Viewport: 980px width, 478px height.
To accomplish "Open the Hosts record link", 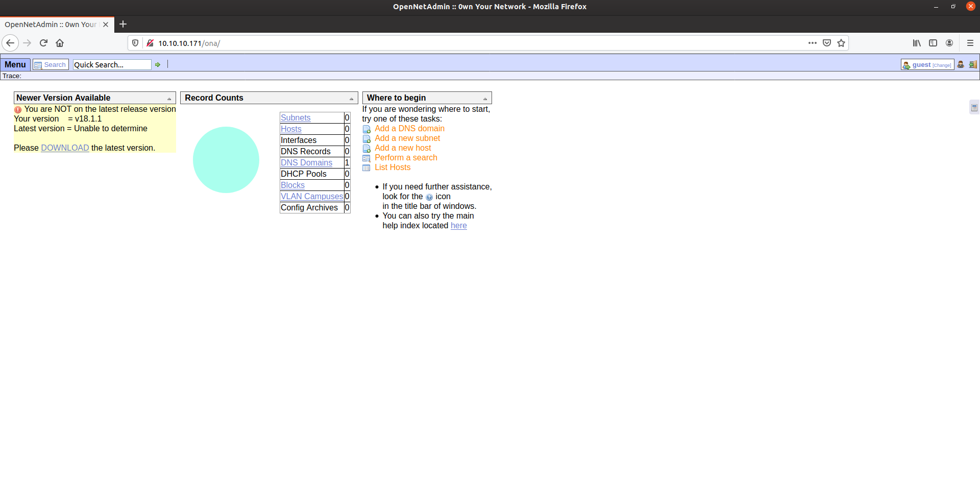I will click(291, 129).
